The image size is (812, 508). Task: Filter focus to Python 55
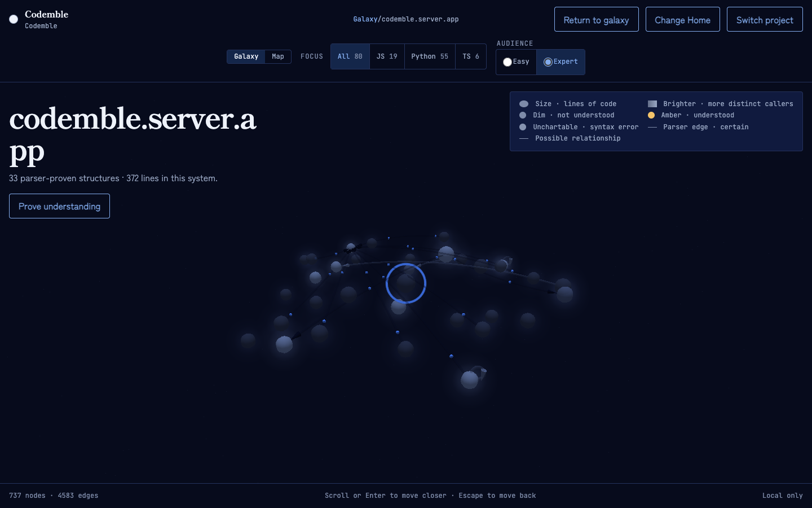click(x=430, y=56)
